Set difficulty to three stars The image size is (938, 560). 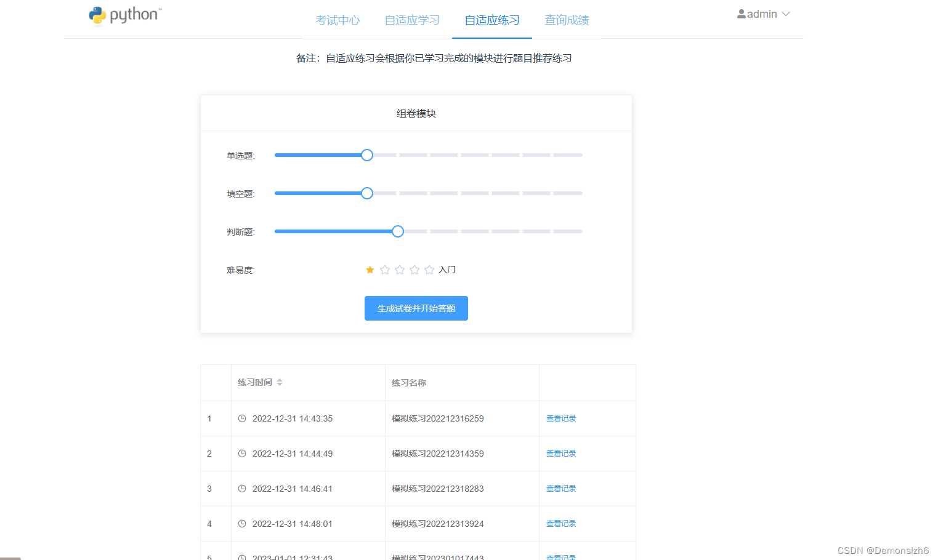tap(400, 270)
